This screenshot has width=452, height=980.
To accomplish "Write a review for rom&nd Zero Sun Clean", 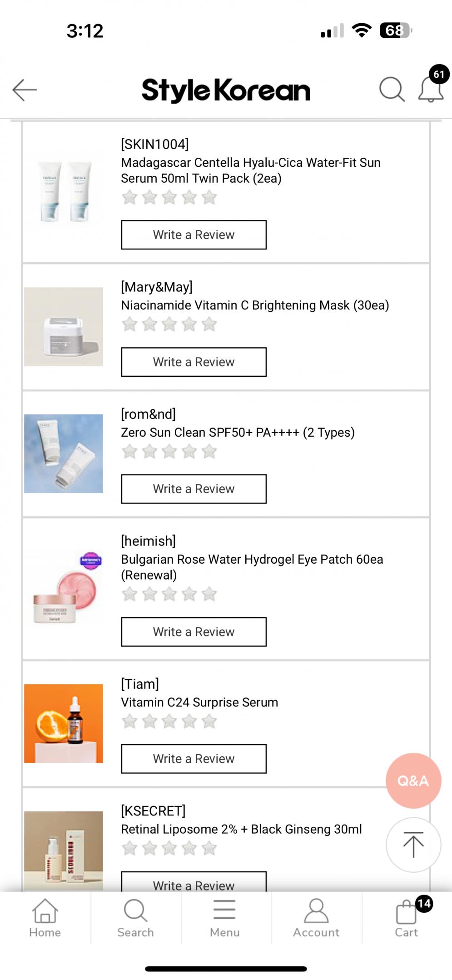I will coord(194,489).
